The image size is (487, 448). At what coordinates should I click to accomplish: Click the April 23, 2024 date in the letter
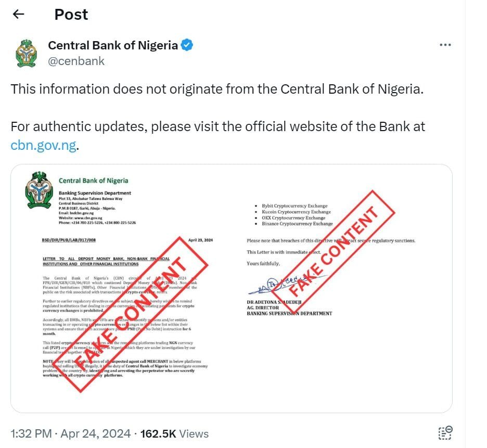[x=199, y=240]
